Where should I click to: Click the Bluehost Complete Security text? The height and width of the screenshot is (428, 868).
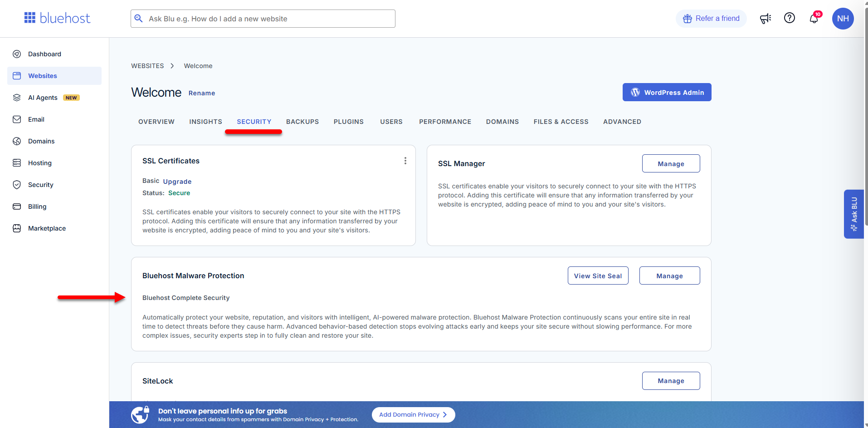coord(186,298)
